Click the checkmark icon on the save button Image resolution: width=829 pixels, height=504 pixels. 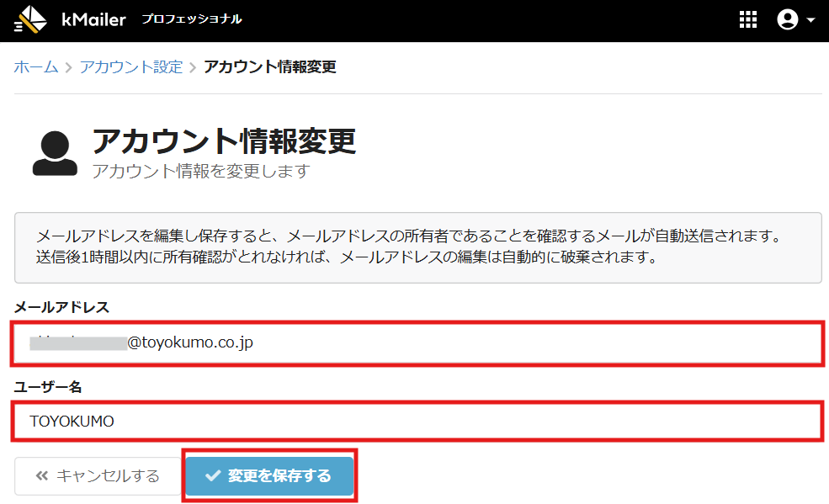213,476
